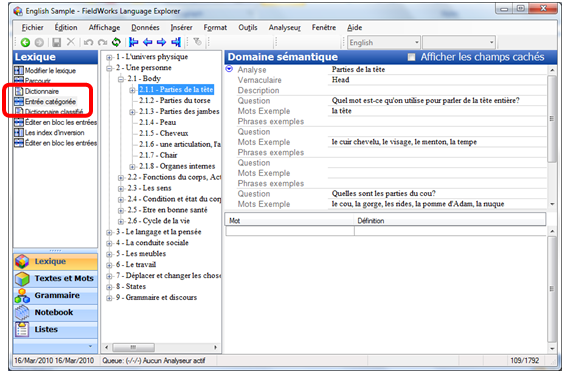Click the greyed filter toolbar icon
The image size is (562, 373).
pos(197,42)
